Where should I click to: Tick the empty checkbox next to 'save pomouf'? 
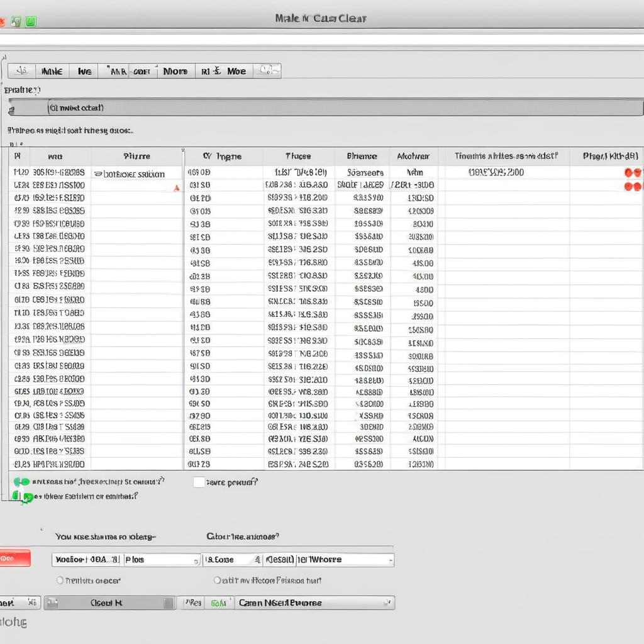tap(199, 482)
